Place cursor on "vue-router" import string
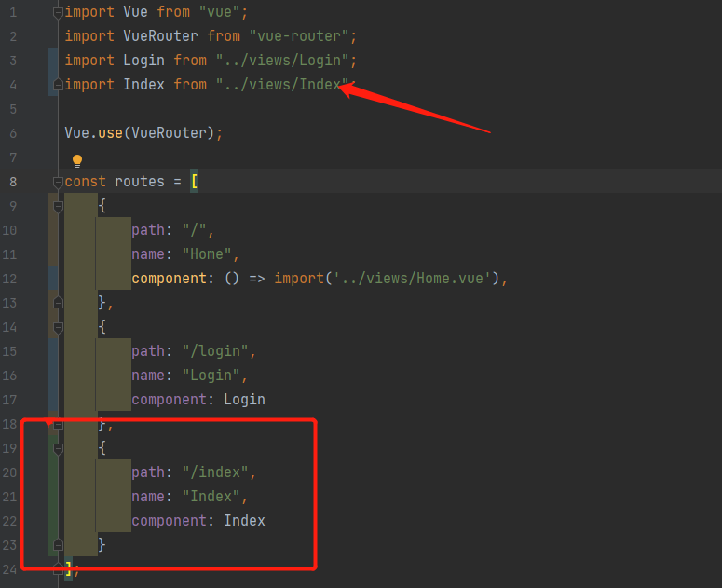 (299, 36)
